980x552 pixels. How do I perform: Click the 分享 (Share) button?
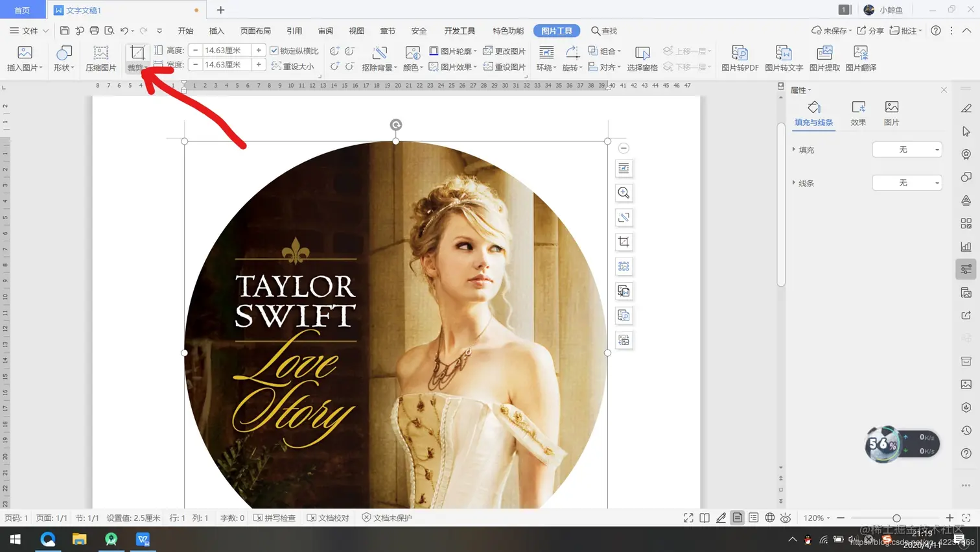click(870, 30)
